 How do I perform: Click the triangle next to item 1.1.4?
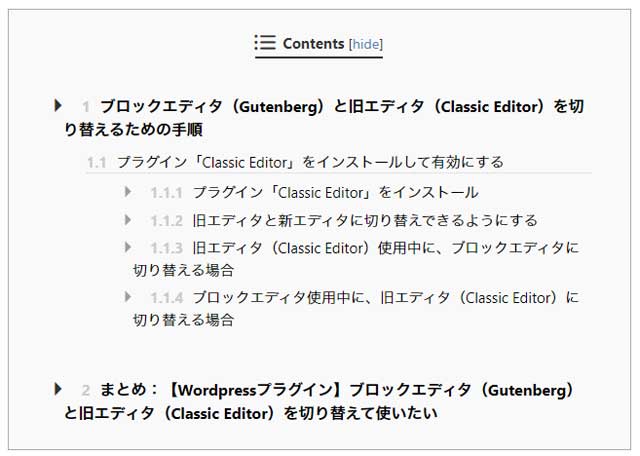(128, 297)
